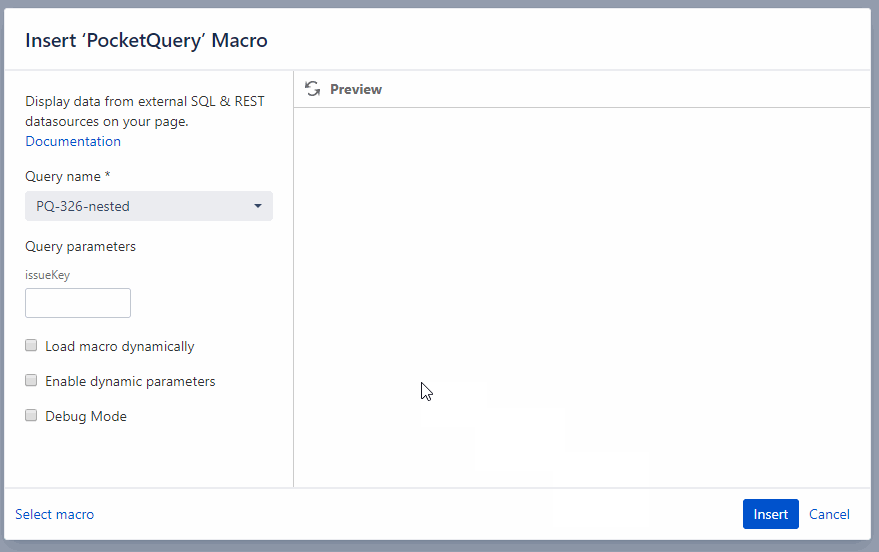879x552 pixels.
Task: Click the 'Load macro dynamically' label text
Action: pos(120,346)
